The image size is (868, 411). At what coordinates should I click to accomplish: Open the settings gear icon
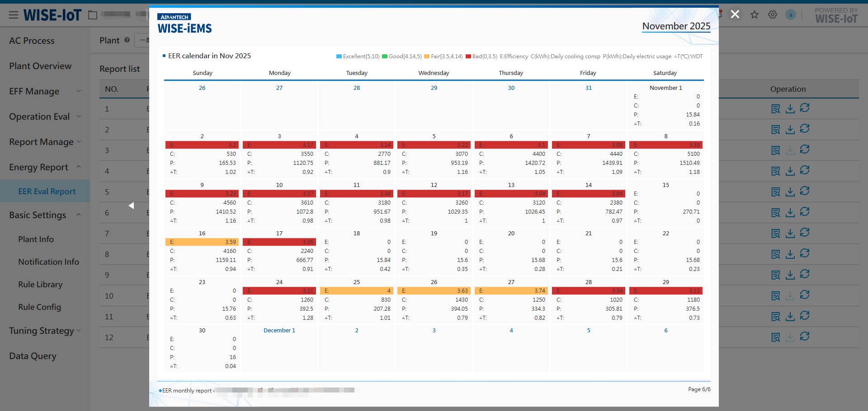coord(772,14)
